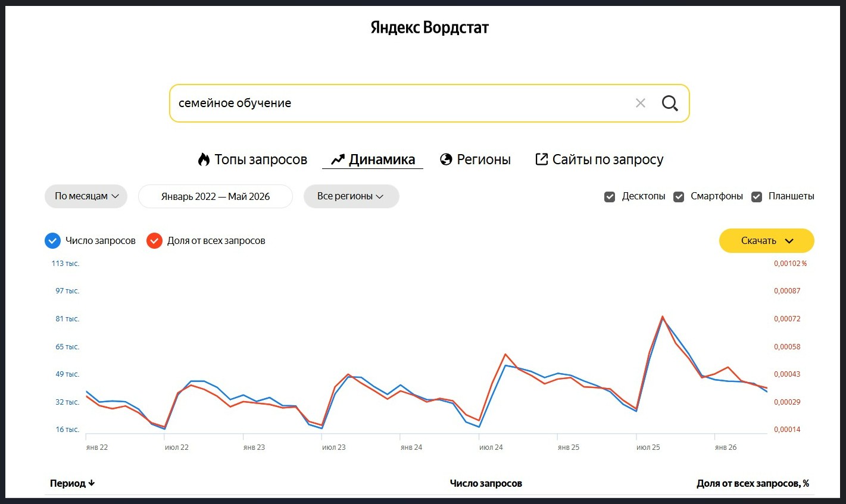
Task: Click the 0,00072 value on the right axis
Action: (x=787, y=319)
